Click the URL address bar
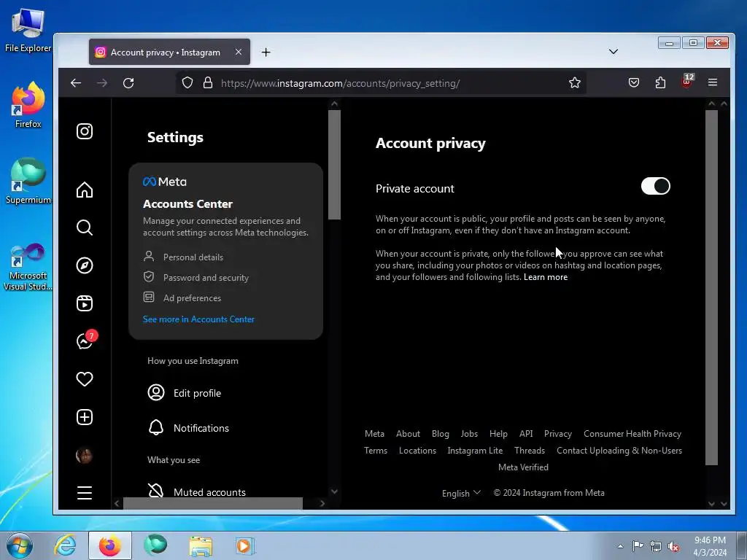This screenshot has width=747, height=560. tap(381, 83)
